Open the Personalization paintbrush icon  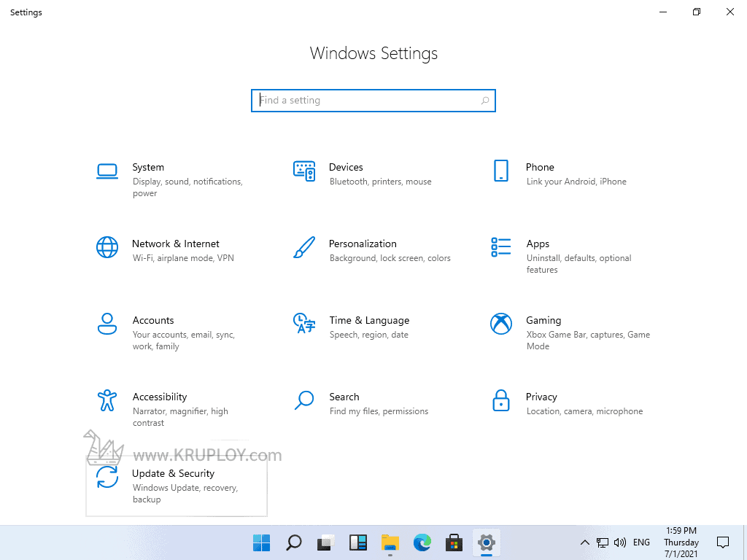304,247
